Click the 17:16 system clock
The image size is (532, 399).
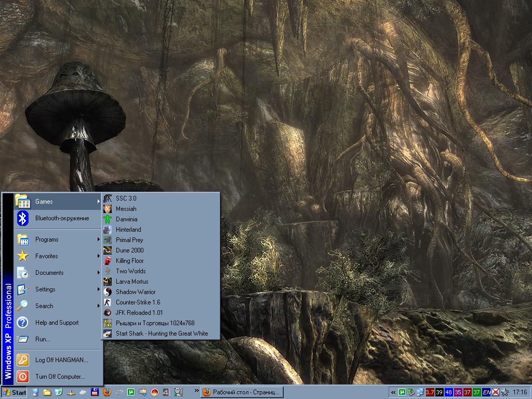click(x=520, y=392)
